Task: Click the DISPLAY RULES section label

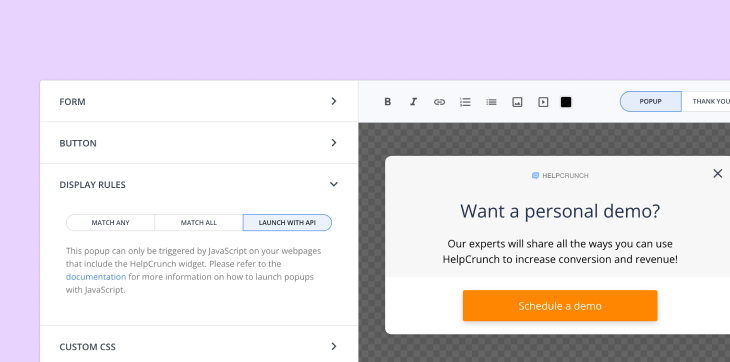Action: 92,185
